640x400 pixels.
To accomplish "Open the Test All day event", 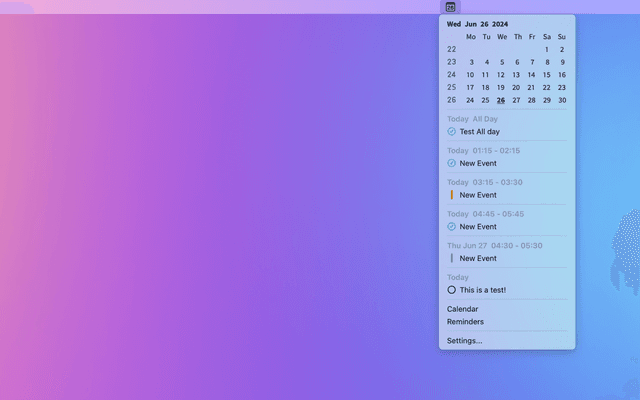I will coord(479,132).
